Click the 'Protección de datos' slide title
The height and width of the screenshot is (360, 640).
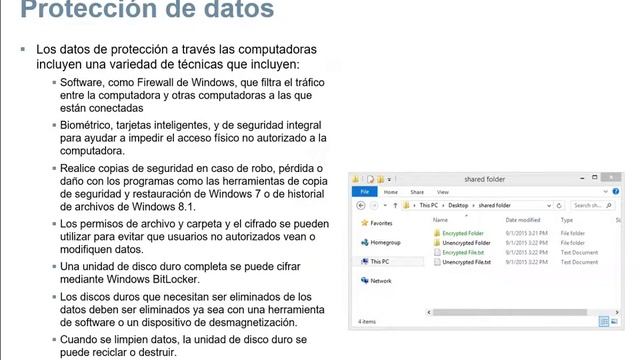pos(147,9)
